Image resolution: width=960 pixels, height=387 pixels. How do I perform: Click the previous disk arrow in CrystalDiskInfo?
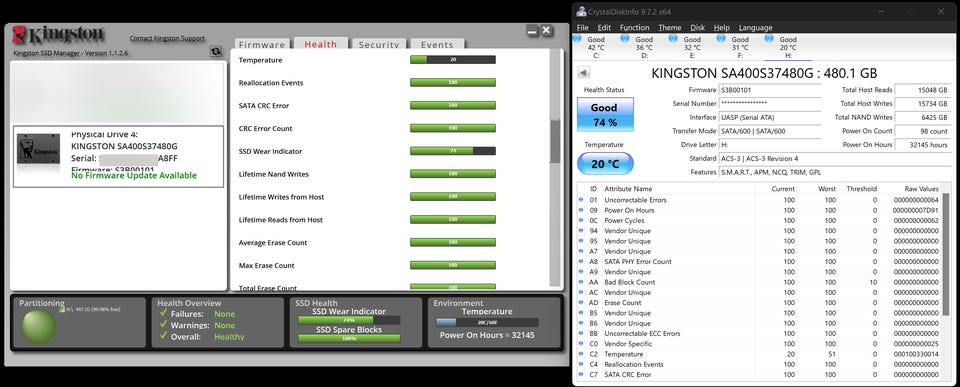pos(583,73)
